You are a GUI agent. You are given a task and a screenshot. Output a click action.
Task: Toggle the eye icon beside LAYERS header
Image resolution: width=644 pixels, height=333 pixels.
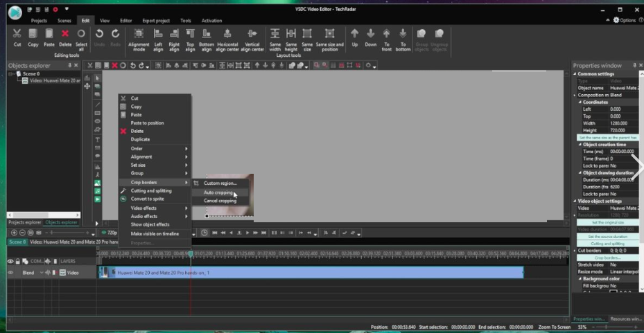coord(10,261)
